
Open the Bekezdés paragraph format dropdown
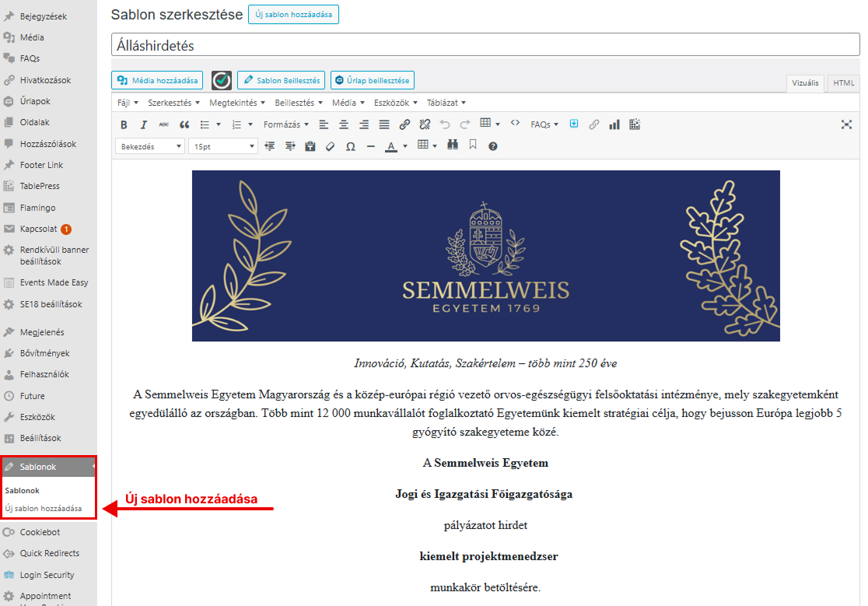[x=150, y=147]
